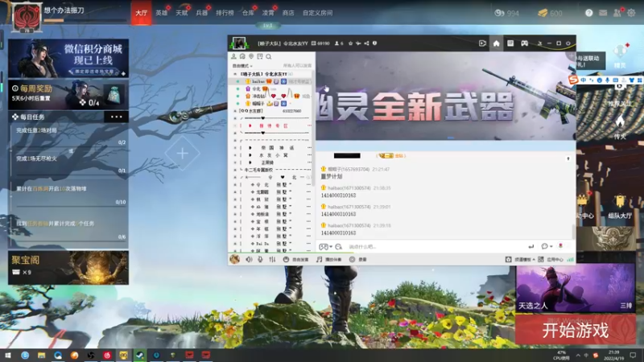
Task: Go to the YY home icon
Action: pyautogui.click(x=496, y=43)
